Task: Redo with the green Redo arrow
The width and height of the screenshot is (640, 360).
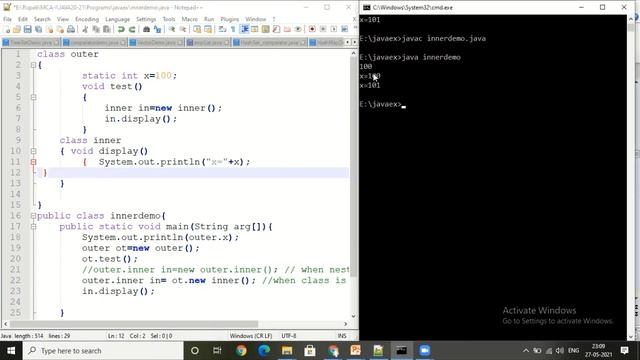Action: point(132,29)
